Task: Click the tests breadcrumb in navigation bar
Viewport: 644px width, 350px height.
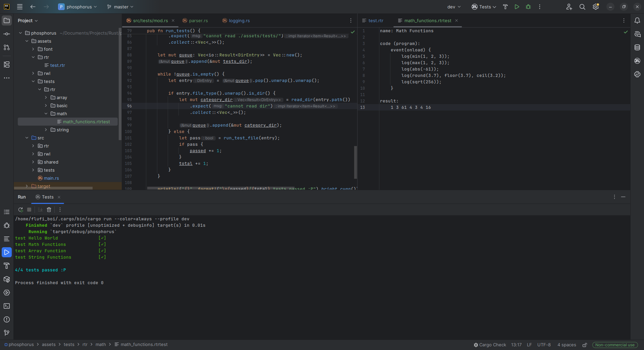Action: (69, 345)
